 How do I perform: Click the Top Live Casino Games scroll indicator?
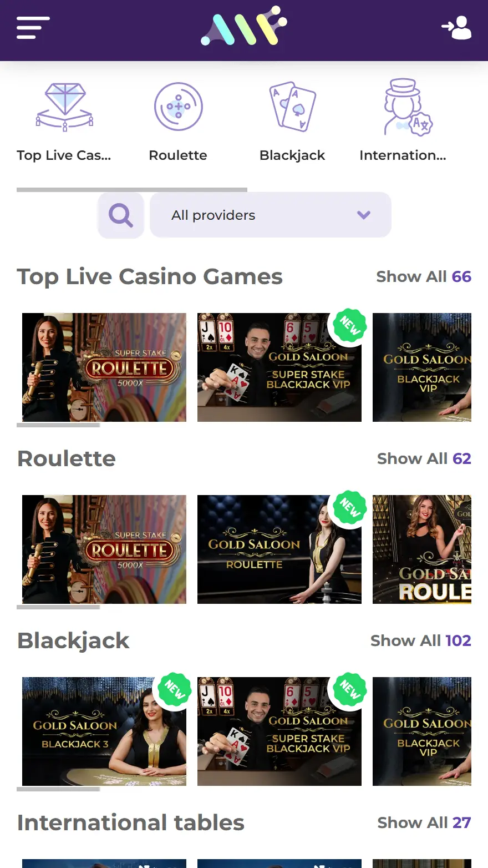(x=58, y=426)
